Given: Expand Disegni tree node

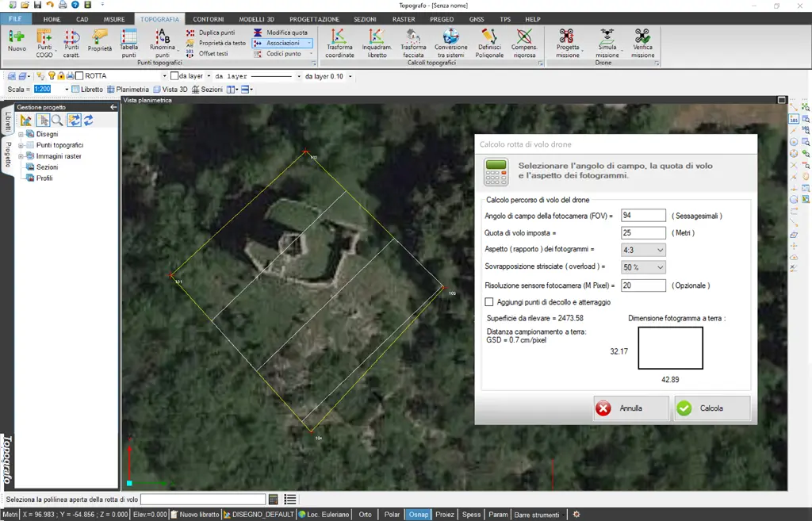Looking at the screenshot, I should (x=21, y=134).
